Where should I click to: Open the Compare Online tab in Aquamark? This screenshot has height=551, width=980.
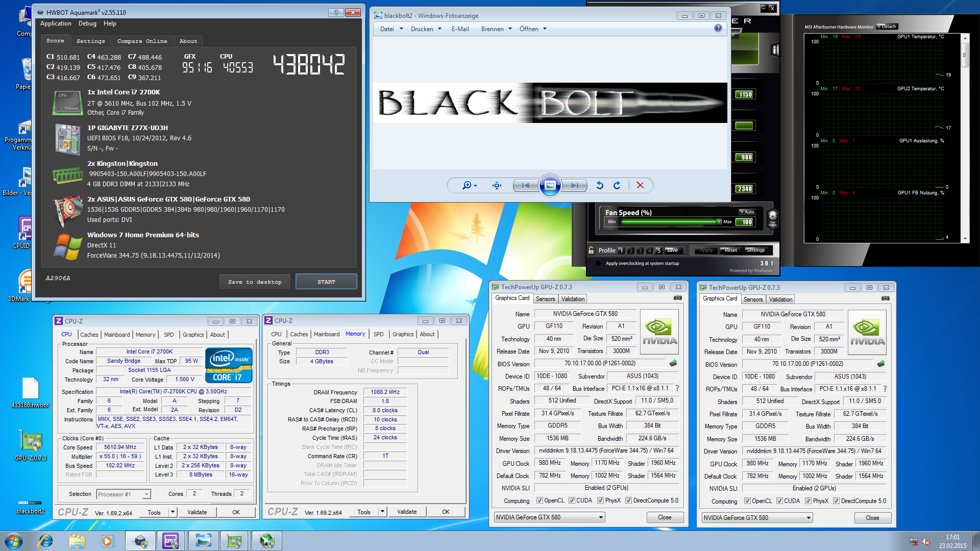[142, 41]
